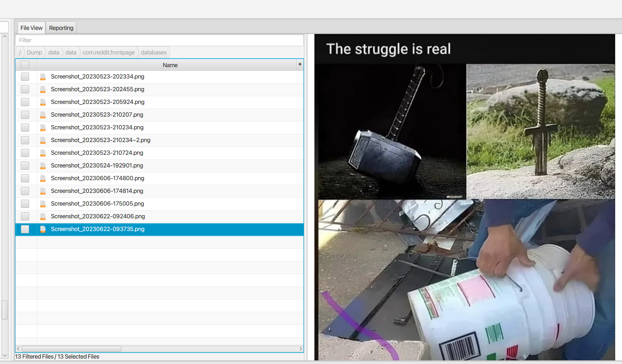
Task: Click file icon of Screenshot_20230524-192901.png
Action: pos(43,165)
